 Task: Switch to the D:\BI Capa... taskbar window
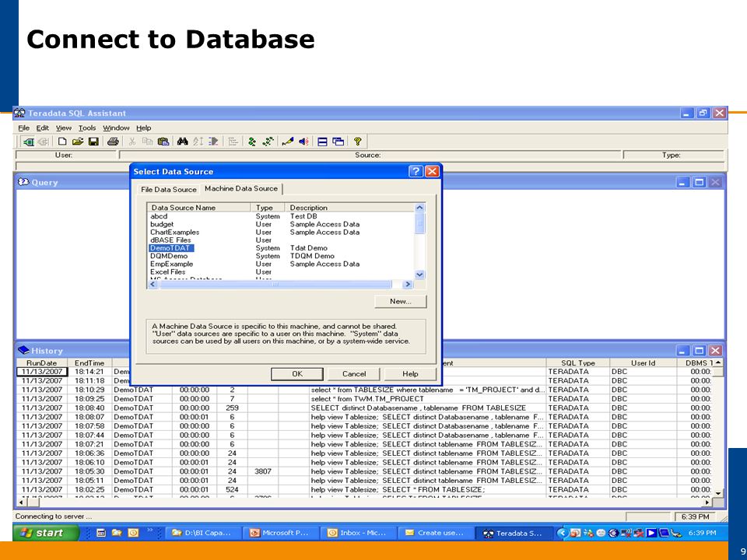[204, 533]
